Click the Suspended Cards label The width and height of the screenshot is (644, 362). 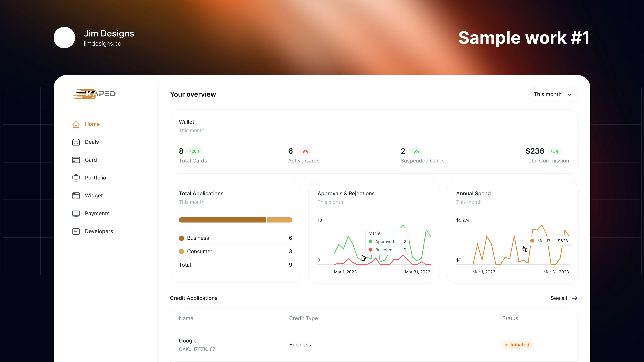coord(423,161)
